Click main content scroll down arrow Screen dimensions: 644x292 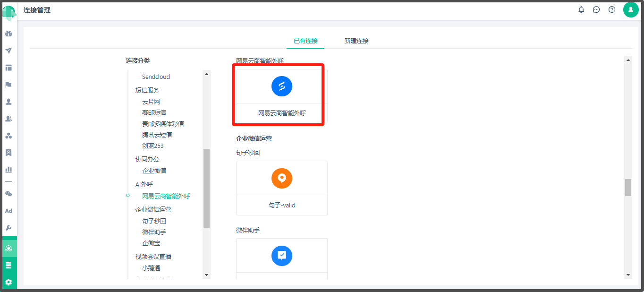(x=628, y=275)
